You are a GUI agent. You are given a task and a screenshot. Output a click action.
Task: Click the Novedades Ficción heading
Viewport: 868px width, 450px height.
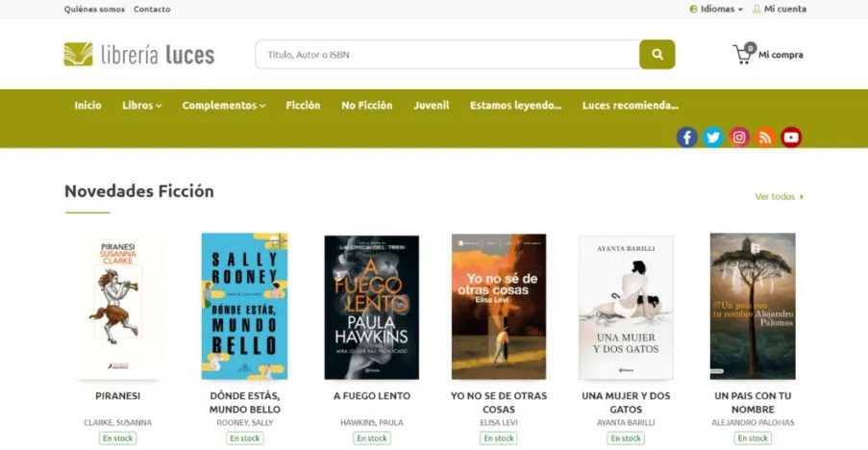coord(139,191)
